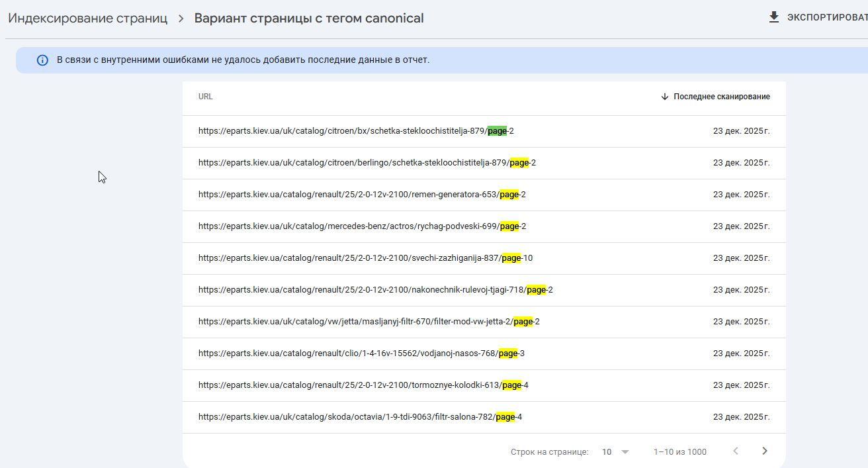Image resolution: width=868 pixels, height=468 pixels.
Task: Click the export download icon
Action: 773,18
